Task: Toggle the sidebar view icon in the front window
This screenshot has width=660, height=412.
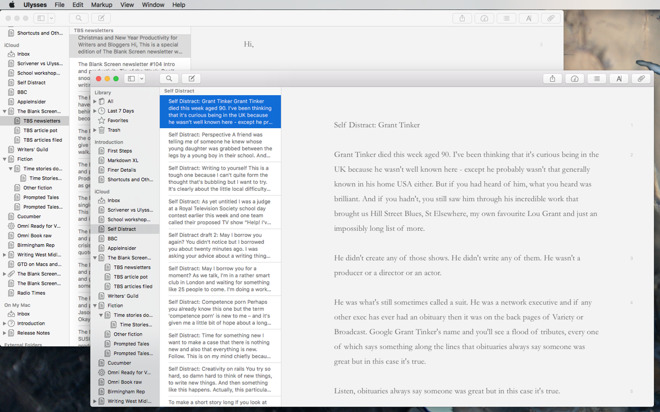Action: tap(131, 79)
